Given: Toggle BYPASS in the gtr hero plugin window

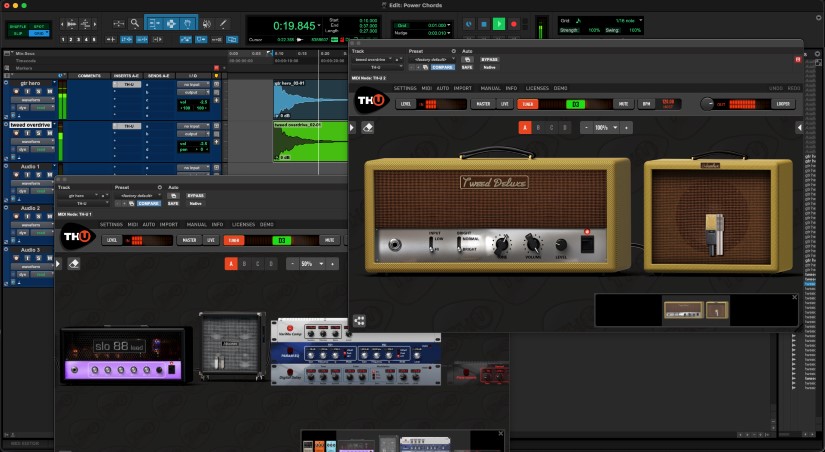Looking at the screenshot, I should click(195, 196).
